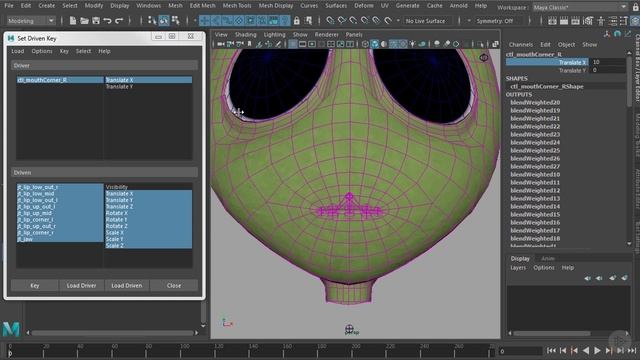Viewport: 640px width, 360px height.
Task: Select by hierarchy mode icon
Action: tap(152, 20)
